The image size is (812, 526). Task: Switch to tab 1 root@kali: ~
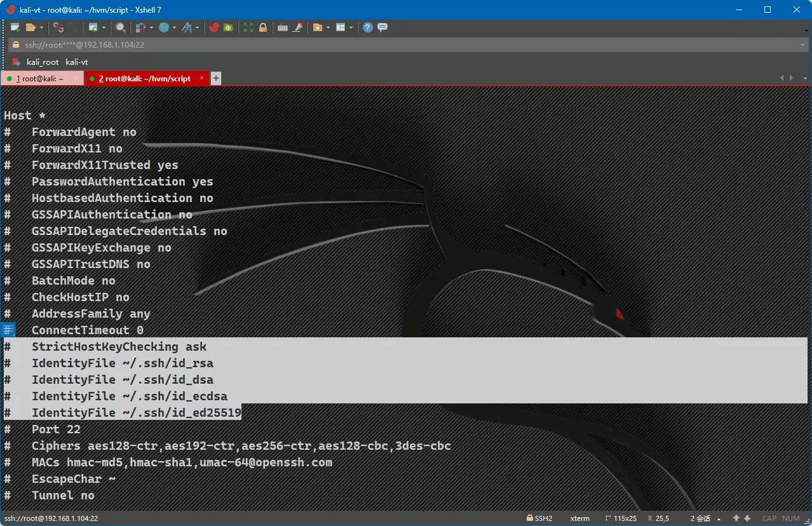point(39,79)
